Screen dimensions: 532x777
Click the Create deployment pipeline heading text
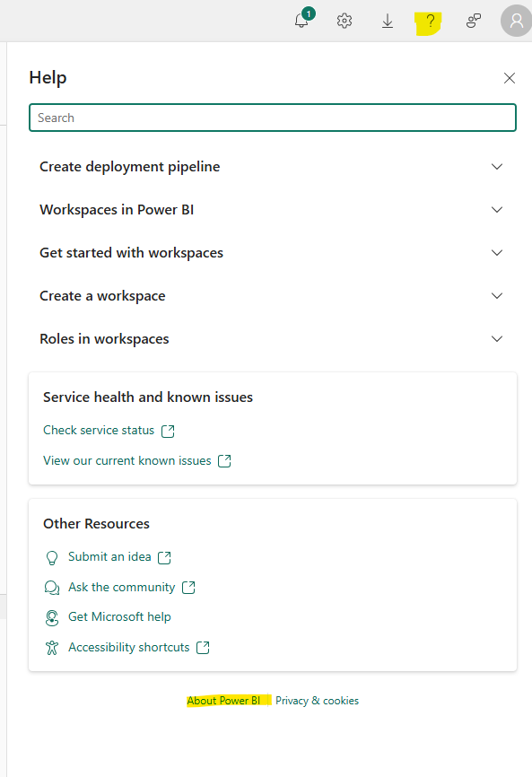pyautogui.click(x=130, y=167)
